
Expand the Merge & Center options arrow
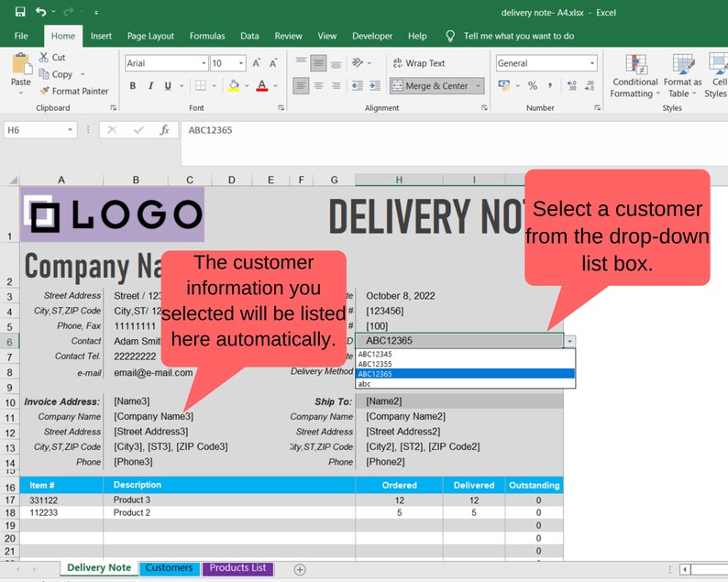pos(478,86)
